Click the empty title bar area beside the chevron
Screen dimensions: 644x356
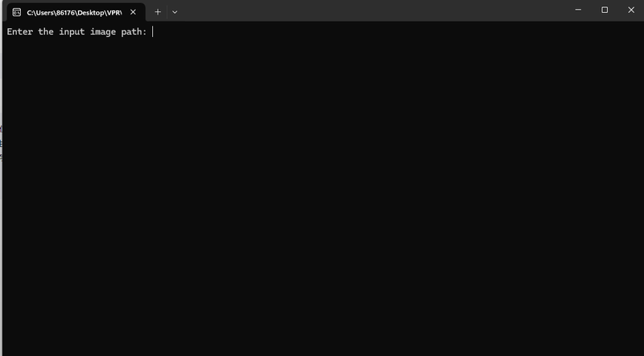click(369, 10)
